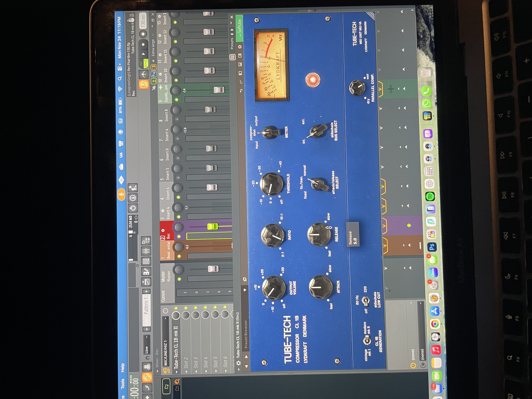Click the transport Stop button
The image size is (532, 399).
click(x=144, y=44)
